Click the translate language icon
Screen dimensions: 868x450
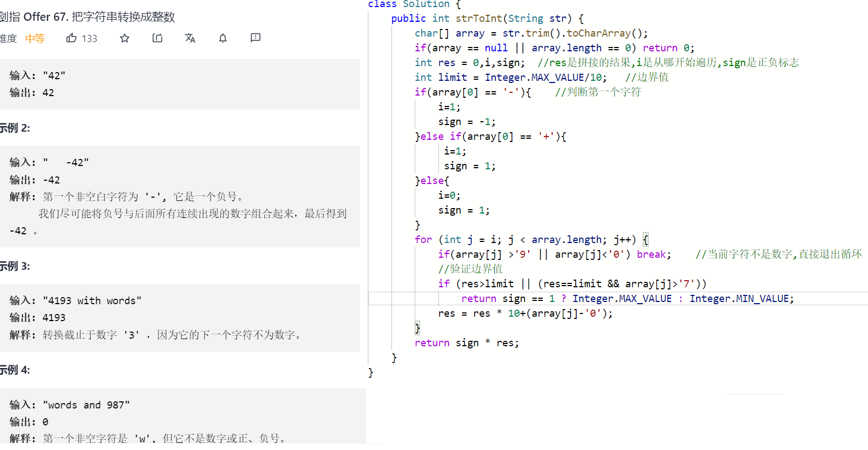coord(190,38)
